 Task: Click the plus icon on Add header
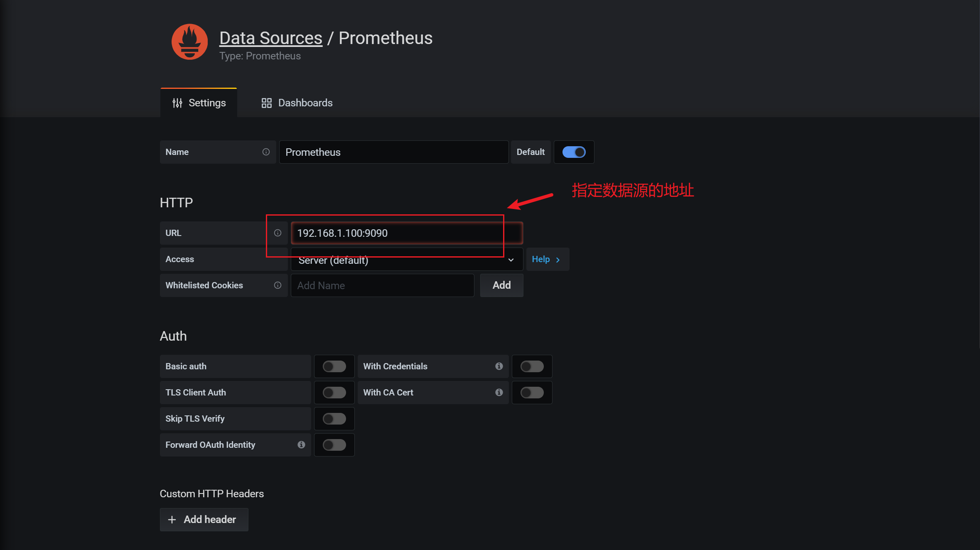click(x=172, y=520)
